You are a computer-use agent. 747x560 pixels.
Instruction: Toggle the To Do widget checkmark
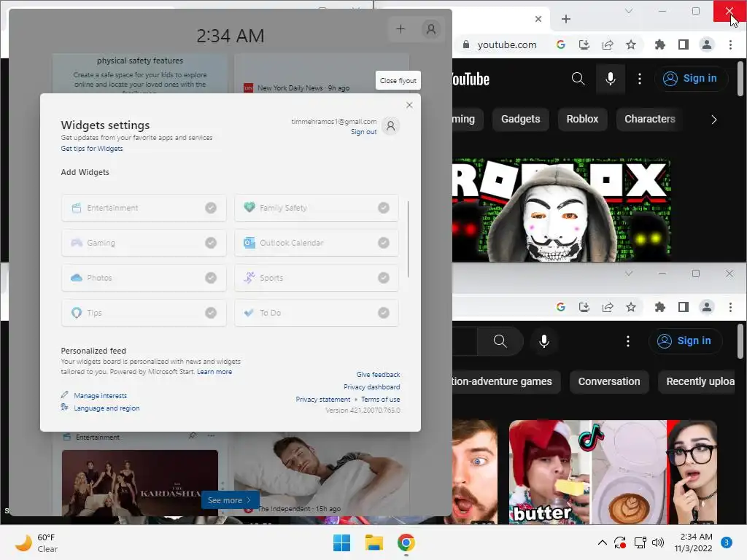(384, 313)
